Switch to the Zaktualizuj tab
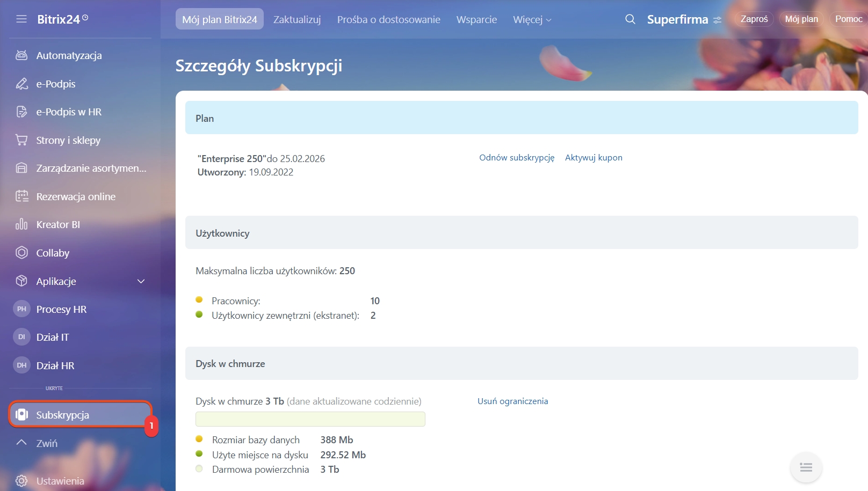Screen dimensions: 868x491 click(297, 20)
